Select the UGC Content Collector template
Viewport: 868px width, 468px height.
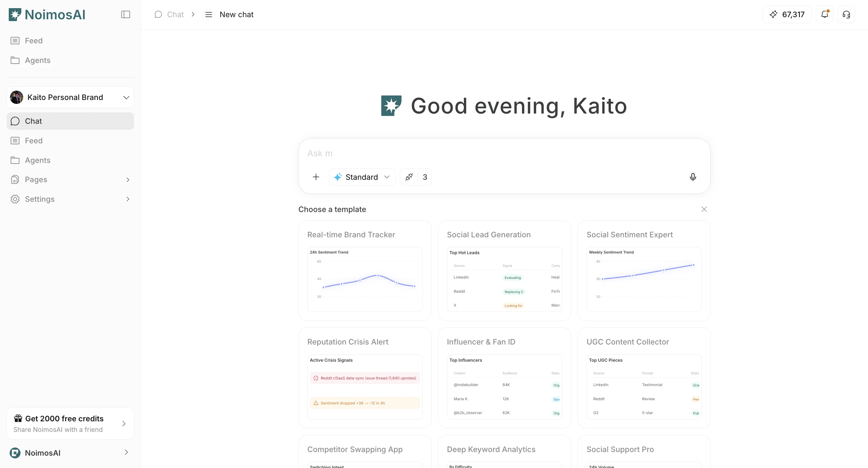pos(643,378)
